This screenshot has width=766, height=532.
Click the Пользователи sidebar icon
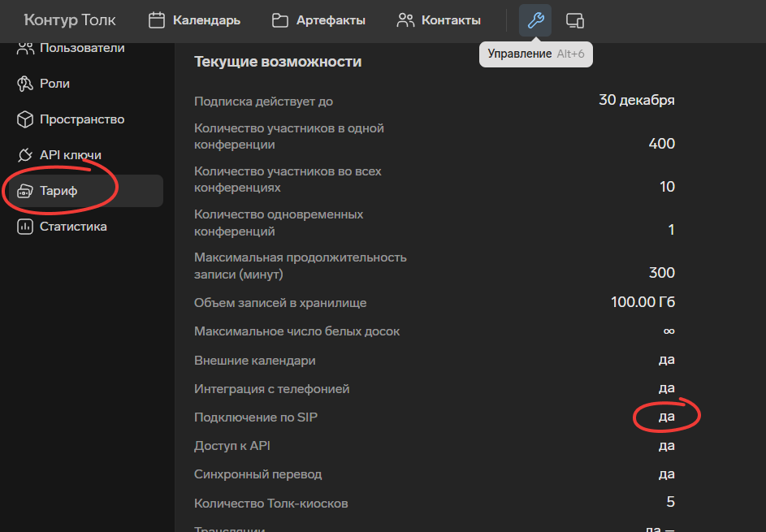[25, 48]
